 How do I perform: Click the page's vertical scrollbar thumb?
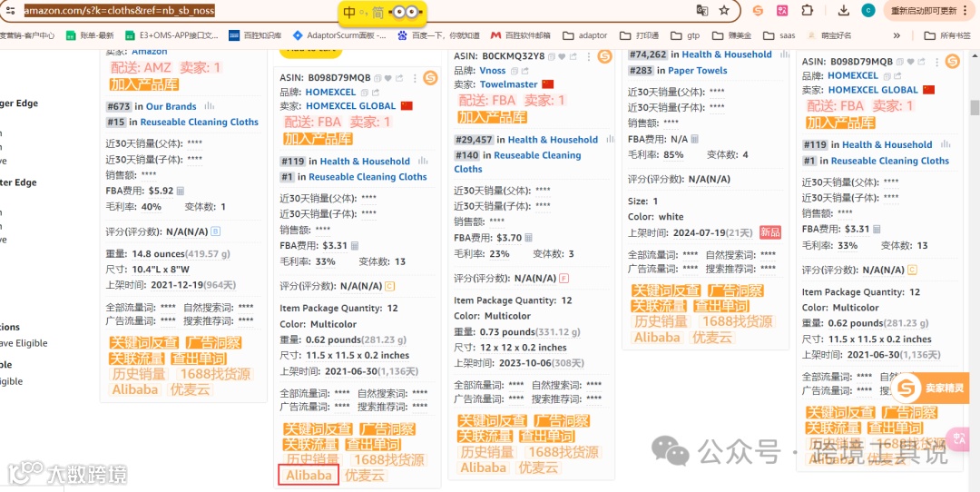(975, 107)
